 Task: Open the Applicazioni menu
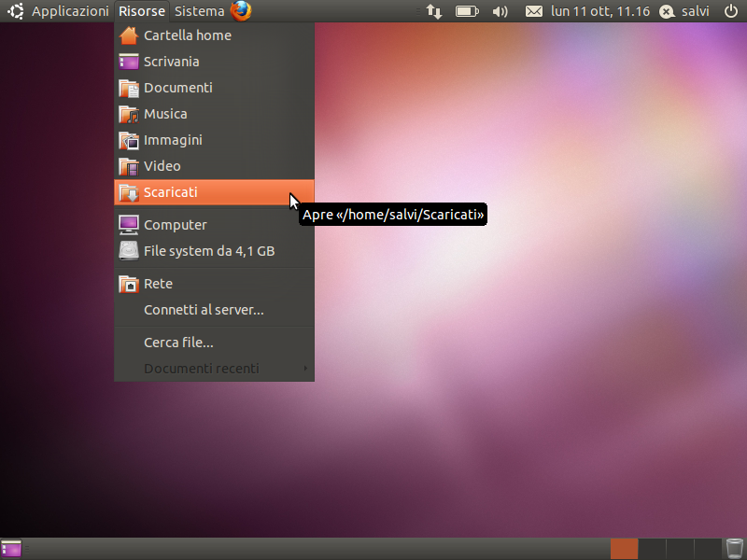pos(70,11)
